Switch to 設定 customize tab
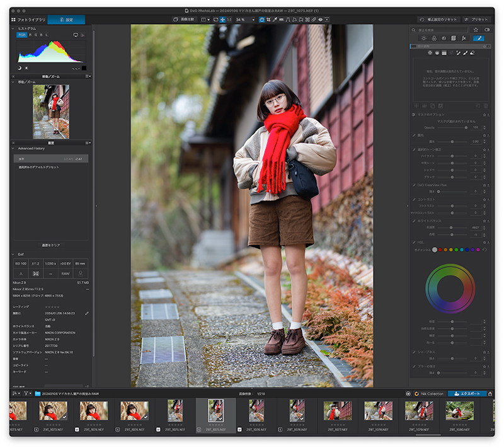 pos(67,20)
